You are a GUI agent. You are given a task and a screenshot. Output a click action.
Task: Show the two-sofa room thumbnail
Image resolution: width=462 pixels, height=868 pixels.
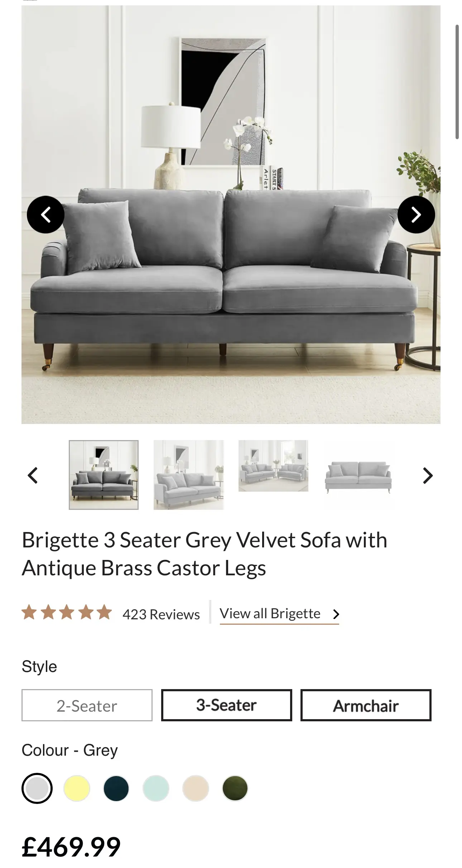pyautogui.click(x=273, y=466)
